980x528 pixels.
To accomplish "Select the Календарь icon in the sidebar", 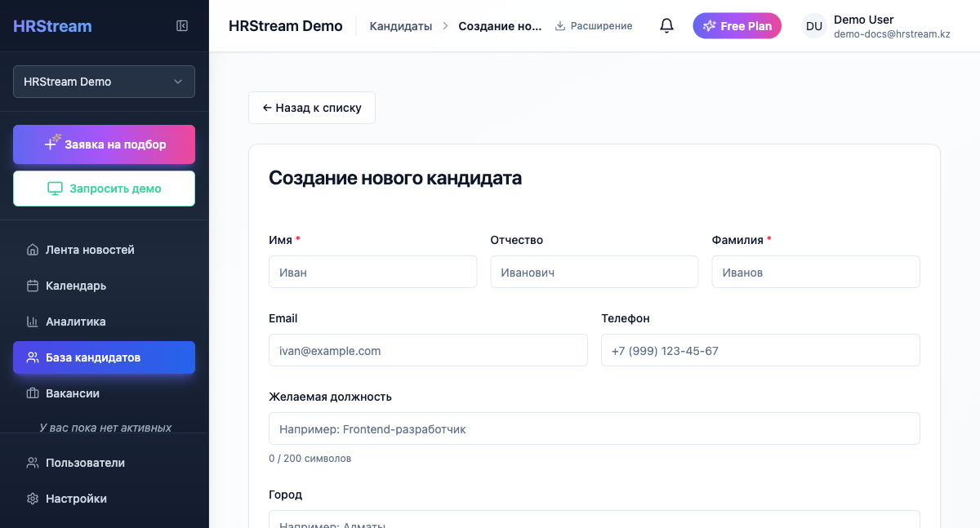I will 31,286.
